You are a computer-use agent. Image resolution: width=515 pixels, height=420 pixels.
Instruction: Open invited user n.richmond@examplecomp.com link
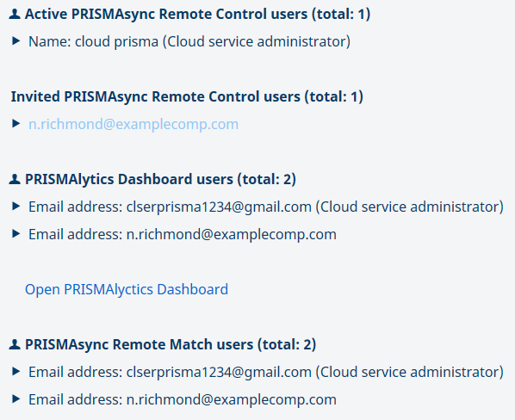133,124
